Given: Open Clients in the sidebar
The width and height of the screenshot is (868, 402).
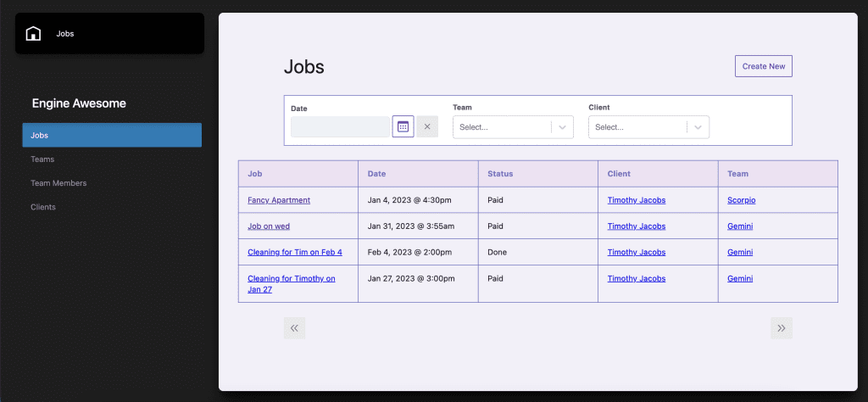Looking at the screenshot, I should [43, 207].
